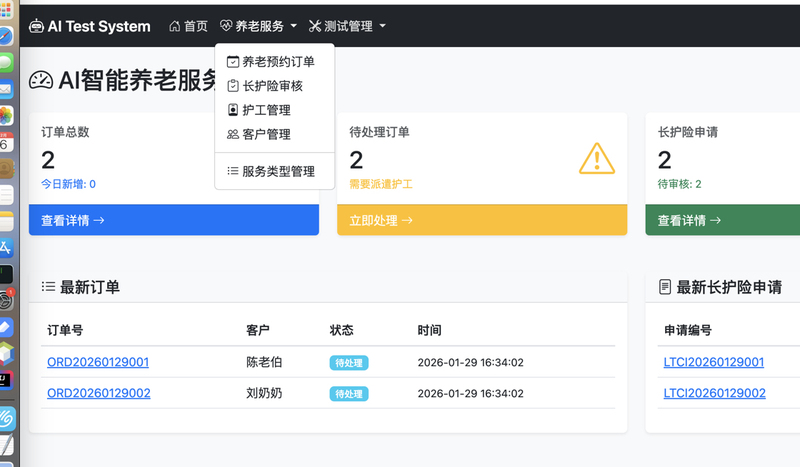Open Mail from the macOS dock
Viewport: 800px width, 467px height.
(5, 89)
